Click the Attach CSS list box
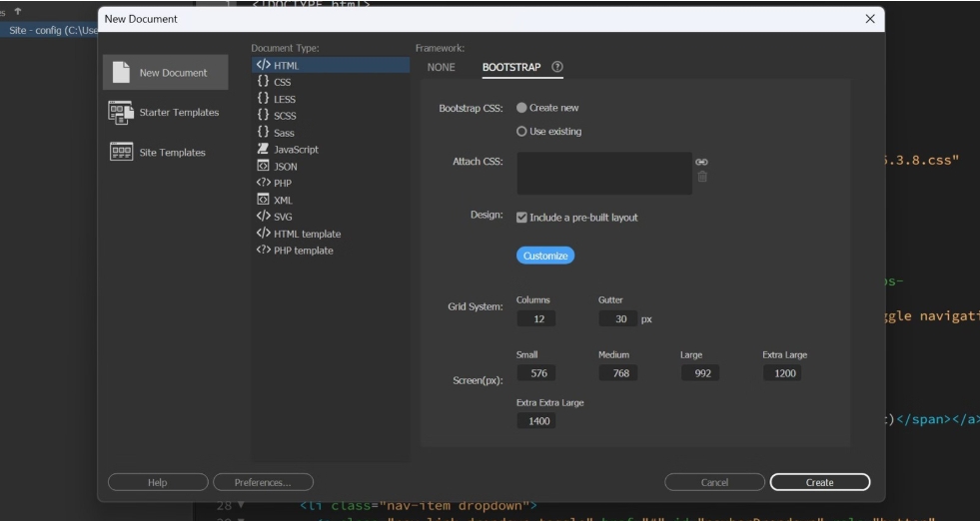The image size is (980, 521). pyautogui.click(x=604, y=173)
